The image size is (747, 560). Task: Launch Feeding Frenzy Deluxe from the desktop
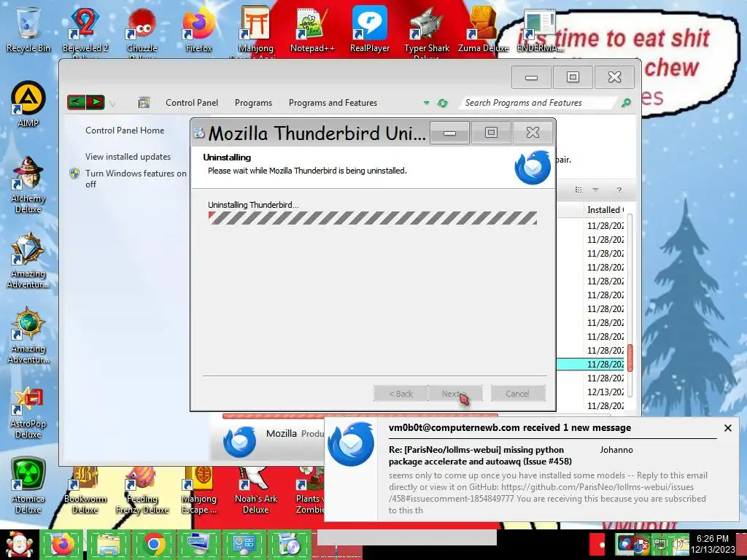142,491
